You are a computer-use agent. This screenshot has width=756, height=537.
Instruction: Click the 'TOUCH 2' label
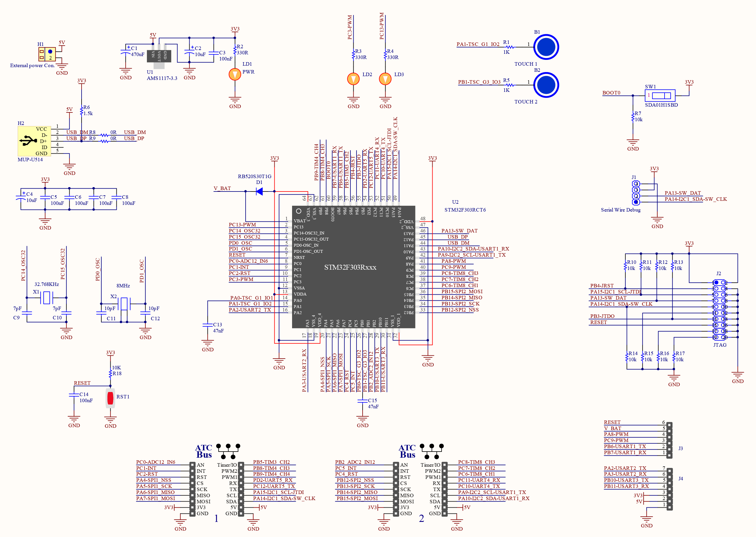pos(526,102)
